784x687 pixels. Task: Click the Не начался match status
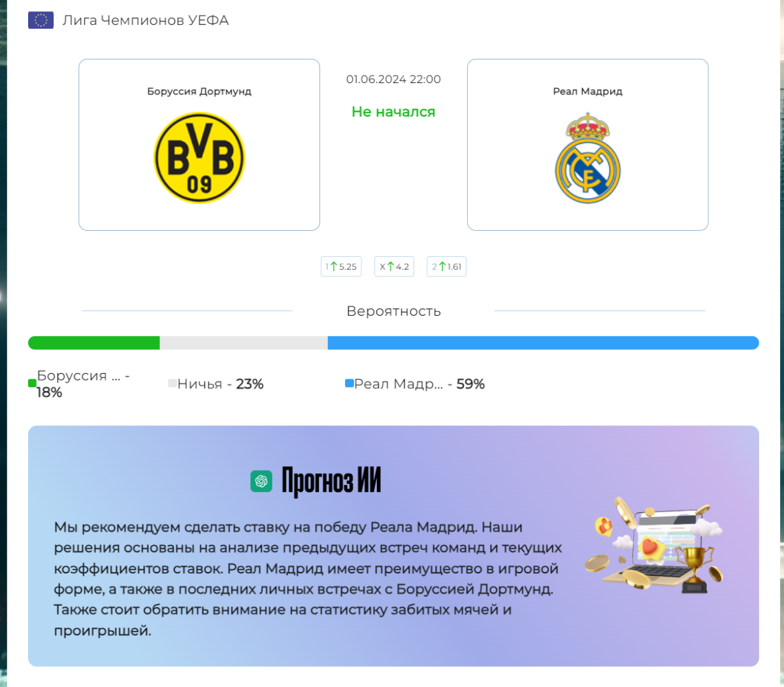[x=393, y=112]
